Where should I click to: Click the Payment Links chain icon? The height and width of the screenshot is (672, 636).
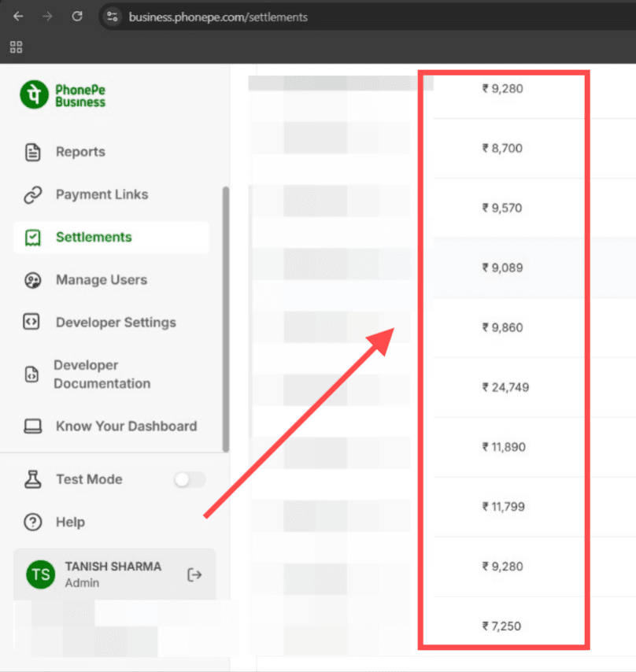point(32,195)
